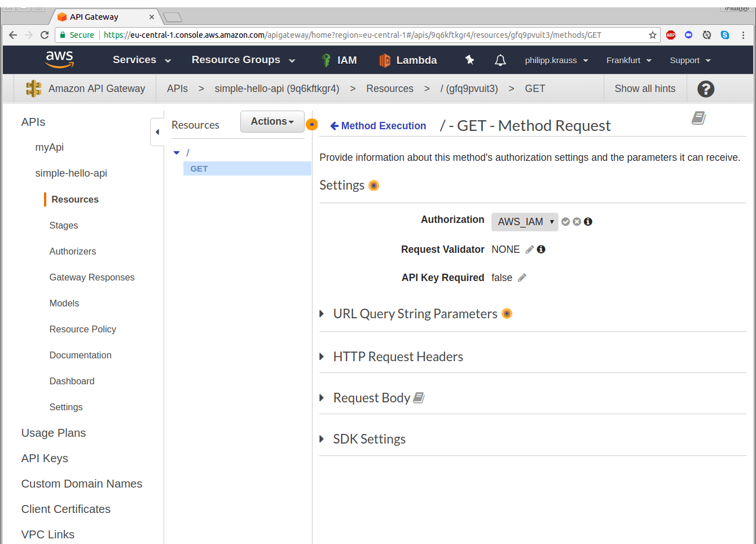
Task: Select the GET method in resources tree
Action: 199,169
